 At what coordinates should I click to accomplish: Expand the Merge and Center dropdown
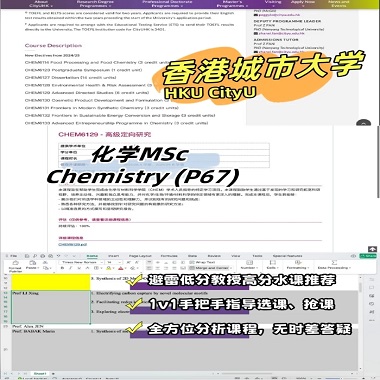[211, 268]
